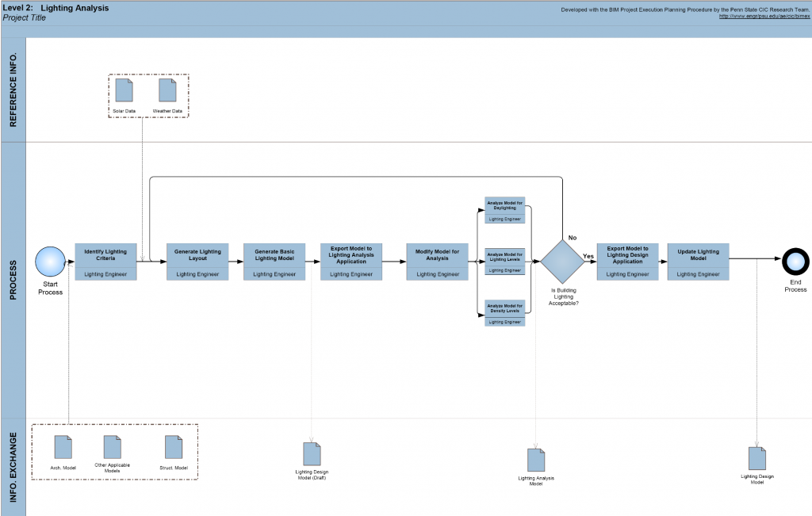Click the Solar Data document icon
Image resolution: width=812 pixels, height=516 pixels.
(x=124, y=90)
